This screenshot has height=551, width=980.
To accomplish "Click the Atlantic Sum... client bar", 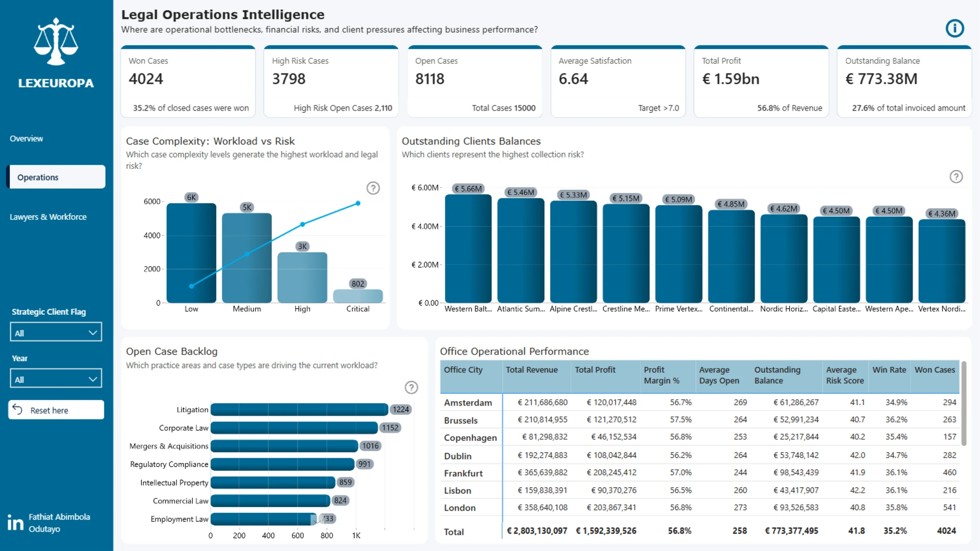I will pos(521,251).
